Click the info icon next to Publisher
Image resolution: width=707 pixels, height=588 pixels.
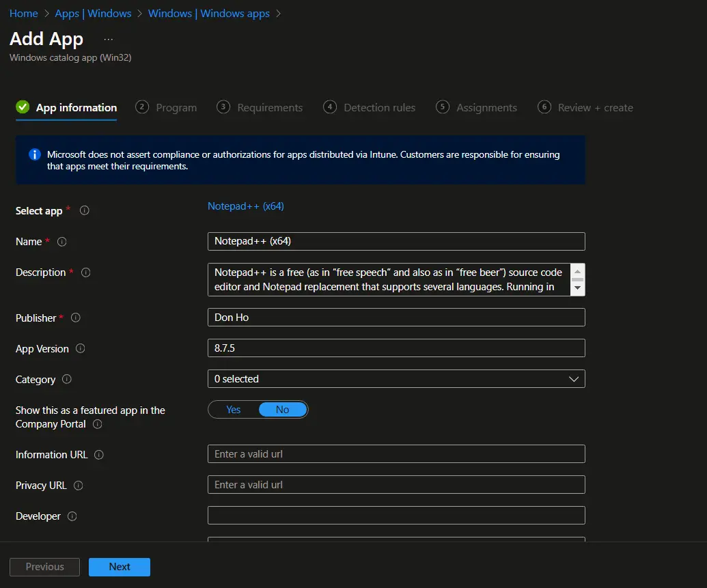click(76, 318)
